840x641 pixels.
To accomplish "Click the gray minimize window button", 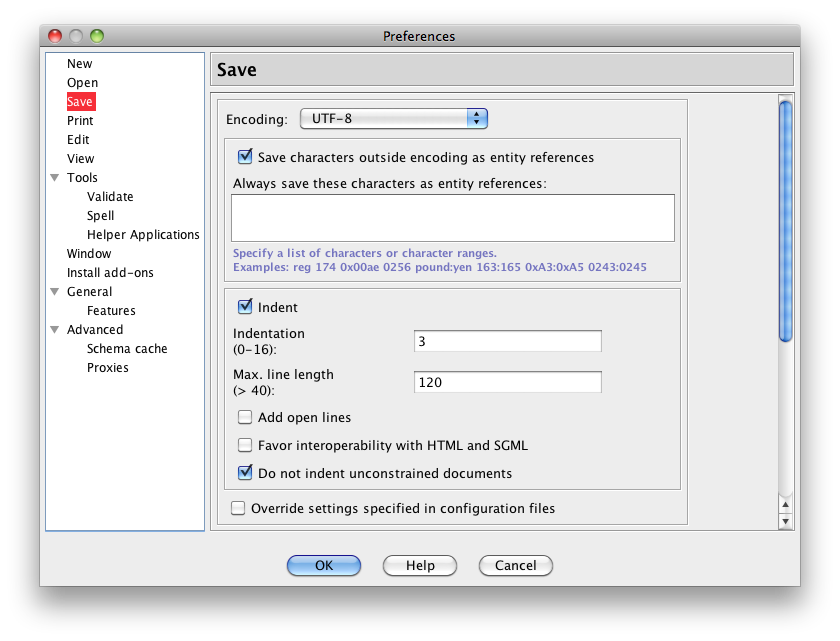I will click(x=76, y=36).
